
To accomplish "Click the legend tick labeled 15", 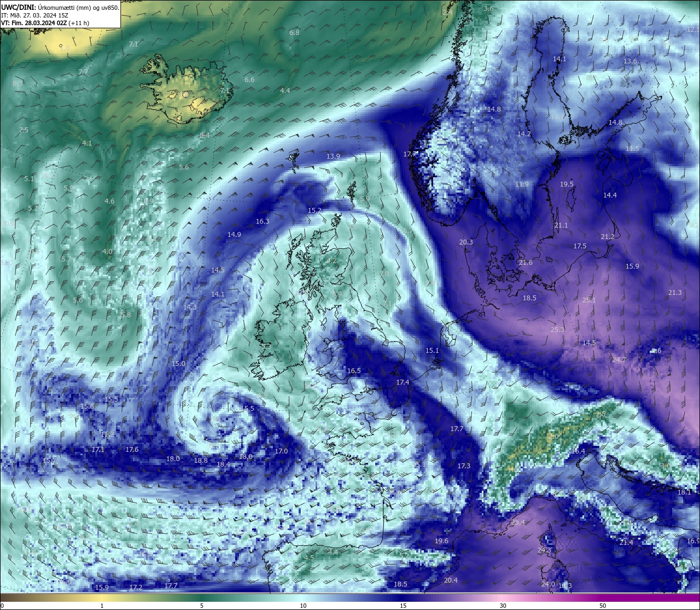I will tap(403, 606).
